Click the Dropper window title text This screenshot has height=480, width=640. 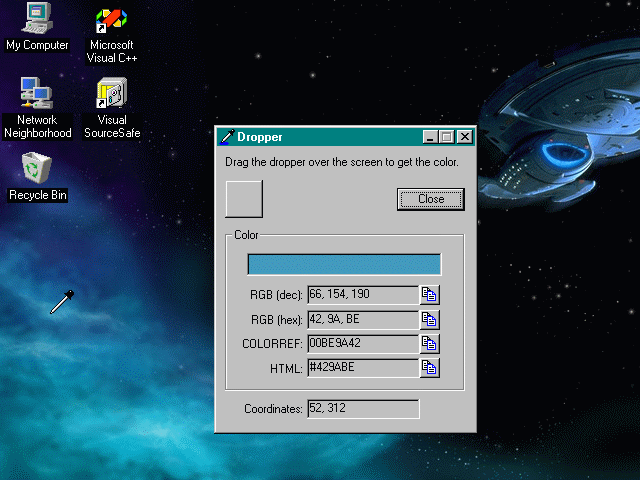pos(260,137)
